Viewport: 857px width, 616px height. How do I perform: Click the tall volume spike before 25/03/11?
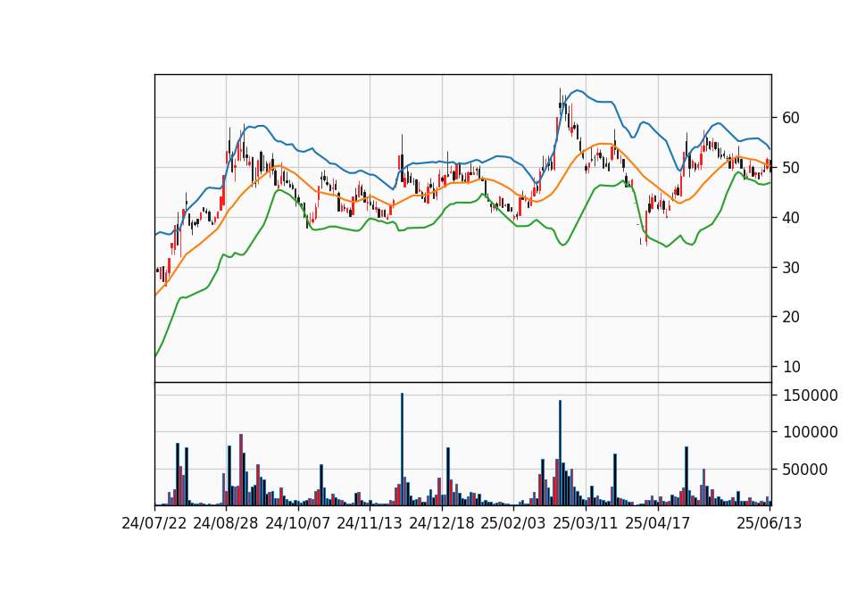point(561,454)
